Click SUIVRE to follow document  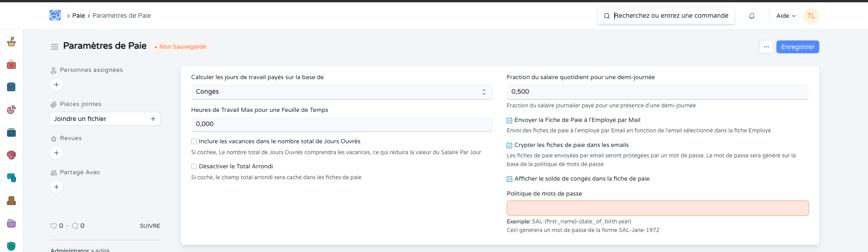coord(150,226)
